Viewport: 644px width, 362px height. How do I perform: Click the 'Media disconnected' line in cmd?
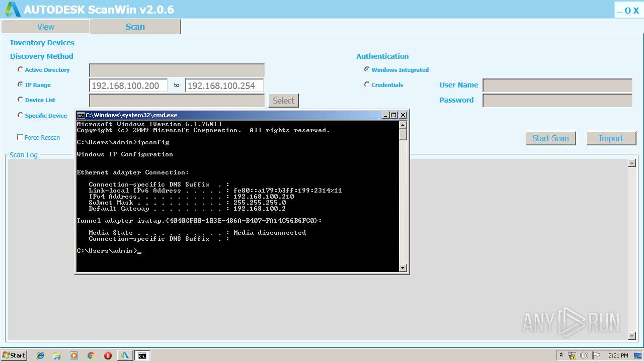(197, 233)
